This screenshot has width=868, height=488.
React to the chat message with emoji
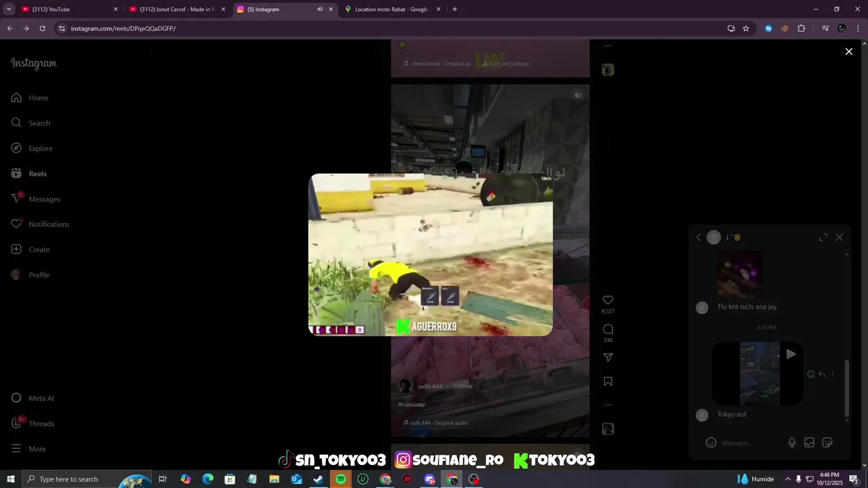811,374
